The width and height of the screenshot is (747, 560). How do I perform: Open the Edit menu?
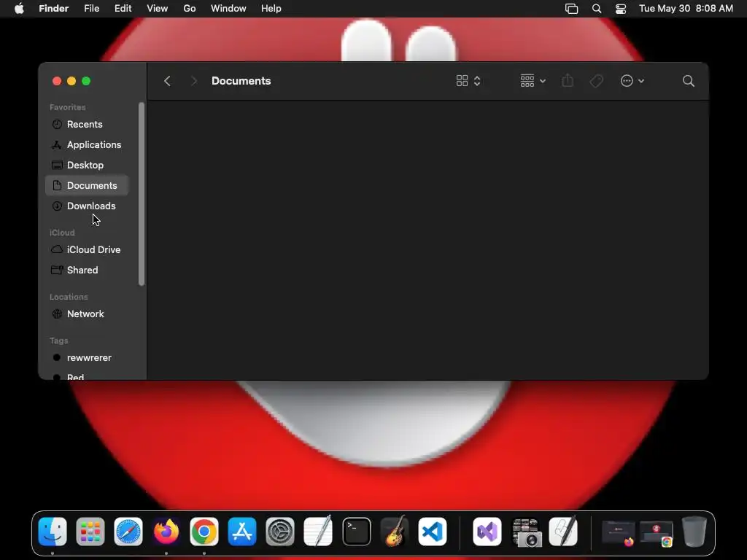[x=123, y=9]
